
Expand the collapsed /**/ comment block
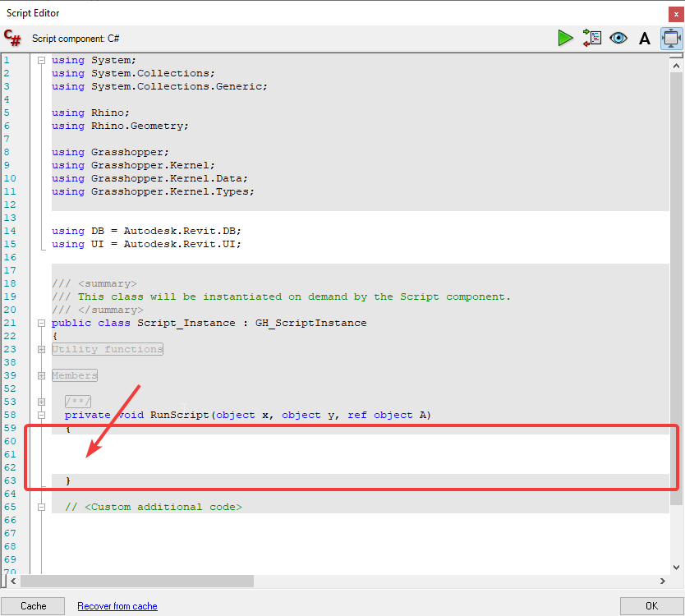[41, 402]
